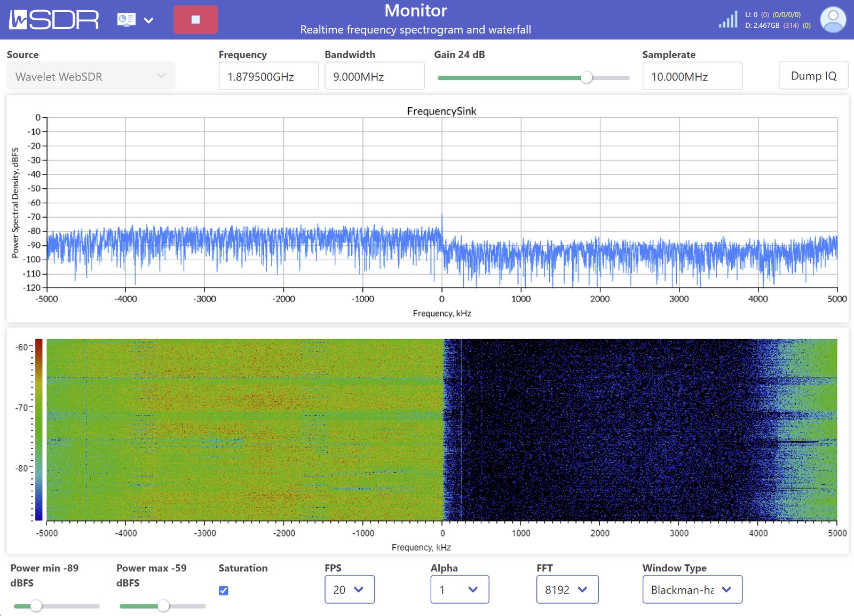
Task: Click the red stop capture button
Action: pyautogui.click(x=195, y=19)
